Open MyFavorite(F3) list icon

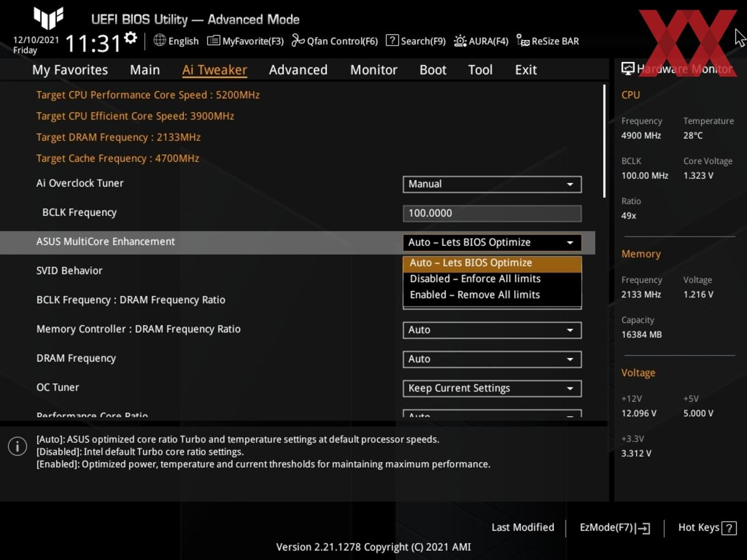click(213, 41)
